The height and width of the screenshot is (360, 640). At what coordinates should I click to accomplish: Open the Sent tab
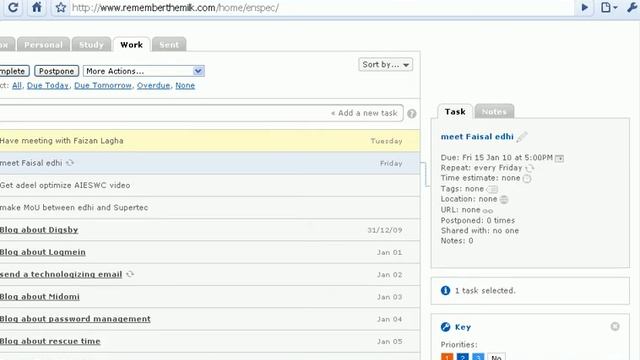(169, 44)
